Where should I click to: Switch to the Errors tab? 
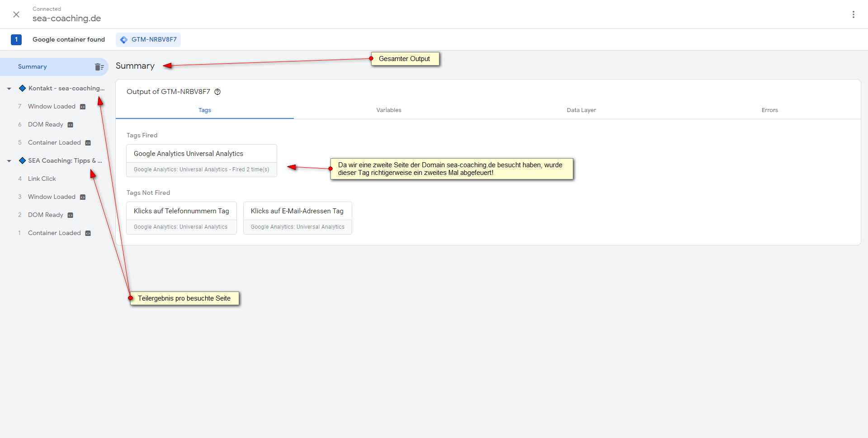coord(769,110)
